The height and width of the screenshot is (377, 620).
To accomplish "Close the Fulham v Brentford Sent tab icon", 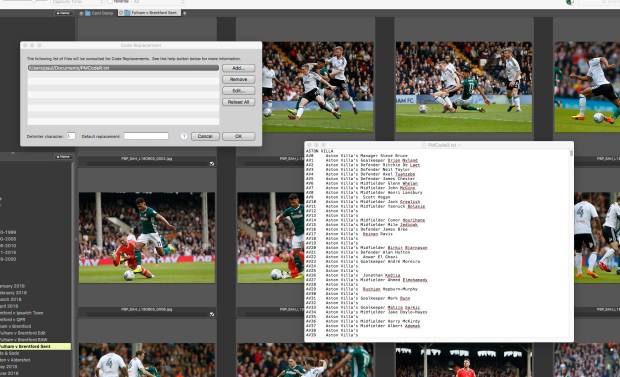I will click(121, 13).
